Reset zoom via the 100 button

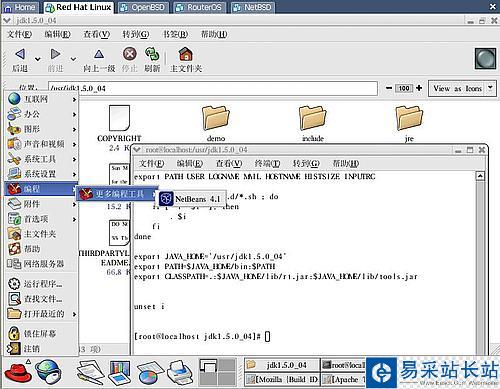(404, 88)
